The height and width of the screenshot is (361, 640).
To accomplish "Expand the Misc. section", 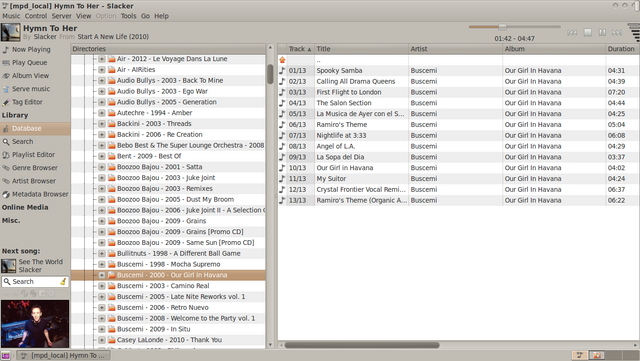I will (11, 221).
